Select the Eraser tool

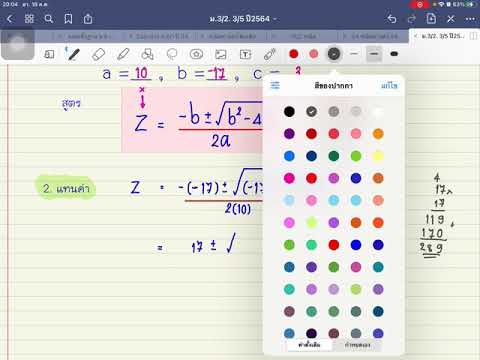click(x=98, y=54)
